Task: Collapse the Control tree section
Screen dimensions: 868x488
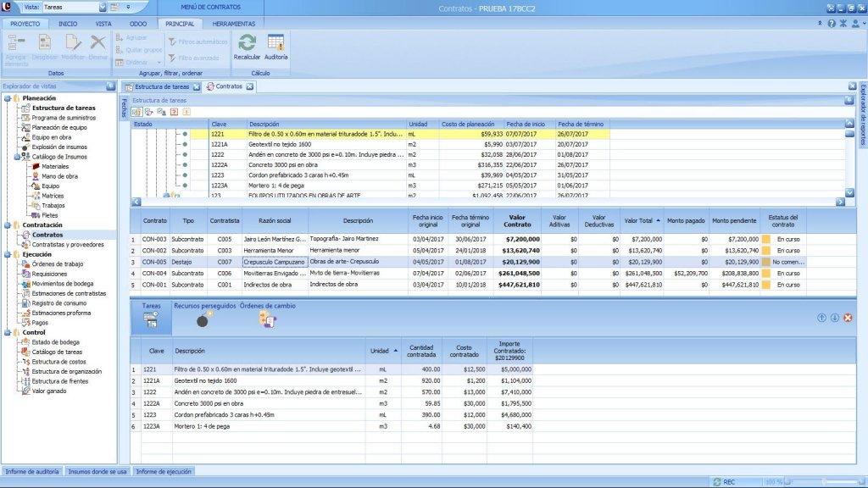Action: click(8, 332)
